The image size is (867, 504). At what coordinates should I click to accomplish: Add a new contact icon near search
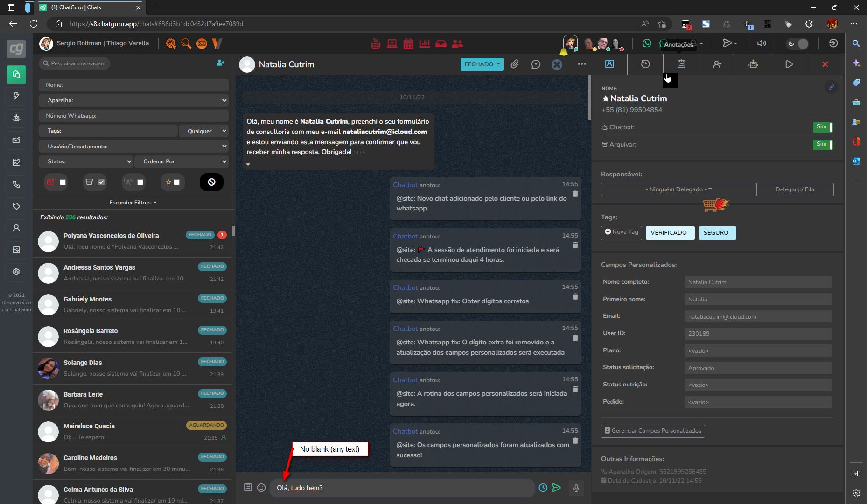tap(220, 63)
